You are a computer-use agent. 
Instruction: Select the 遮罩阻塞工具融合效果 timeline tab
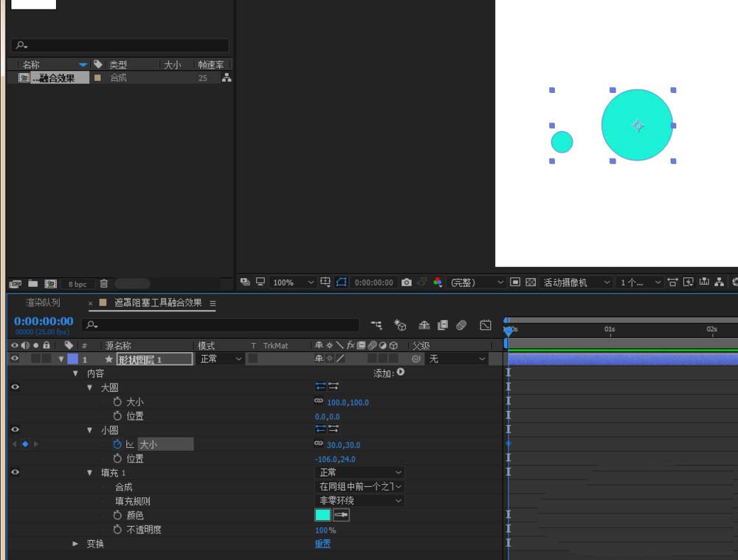pos(157,303)
